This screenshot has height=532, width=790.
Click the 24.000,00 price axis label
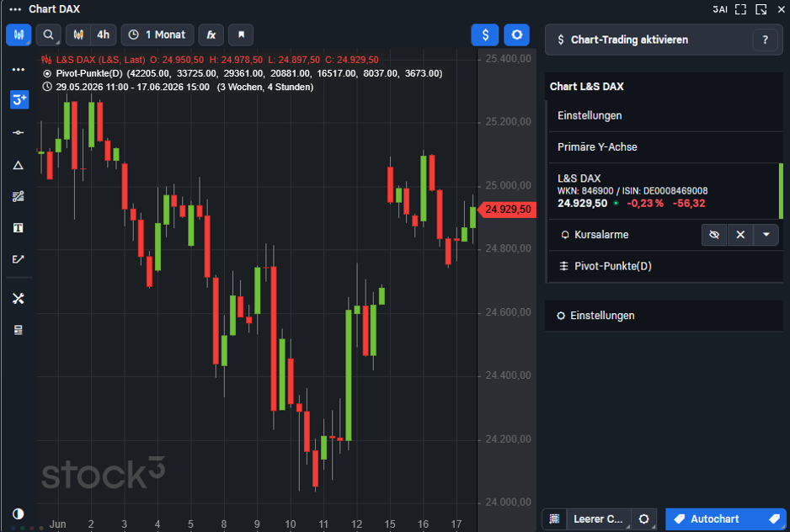[x=508, y=503]
